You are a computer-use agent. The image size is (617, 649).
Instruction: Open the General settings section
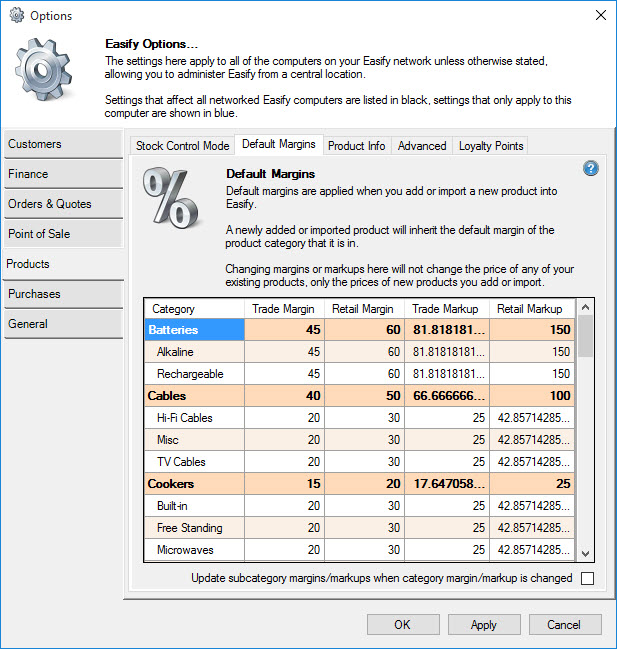tap(63, 324)
